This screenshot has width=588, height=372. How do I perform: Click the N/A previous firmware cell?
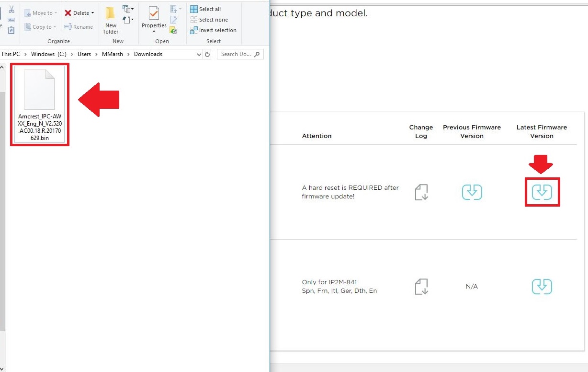point(472,286)
